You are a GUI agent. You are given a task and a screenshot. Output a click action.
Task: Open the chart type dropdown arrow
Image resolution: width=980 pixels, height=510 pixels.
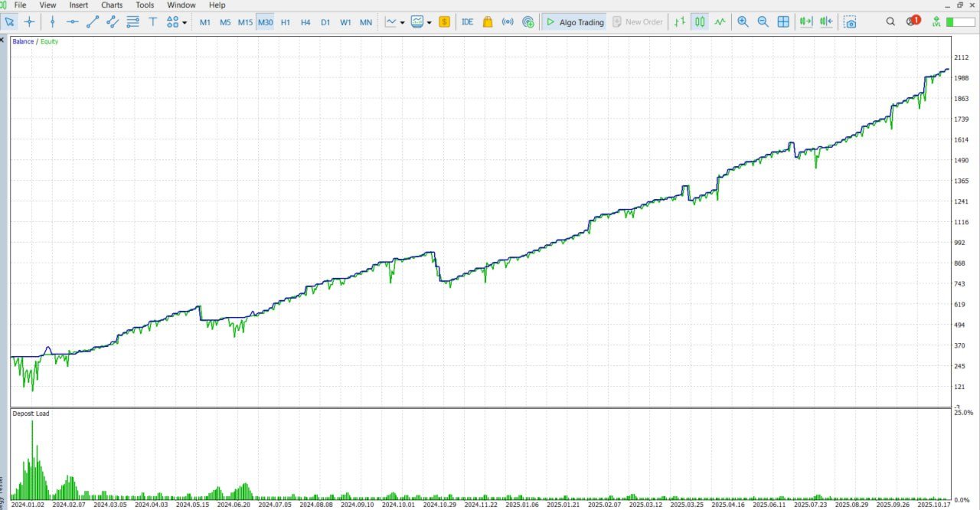[402, 22]
